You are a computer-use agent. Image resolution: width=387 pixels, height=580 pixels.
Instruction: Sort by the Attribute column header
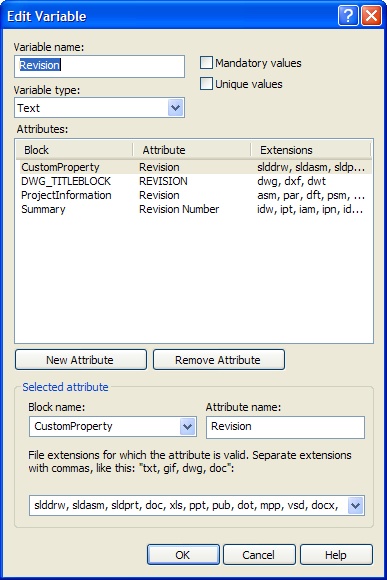[x=192, y=150]
